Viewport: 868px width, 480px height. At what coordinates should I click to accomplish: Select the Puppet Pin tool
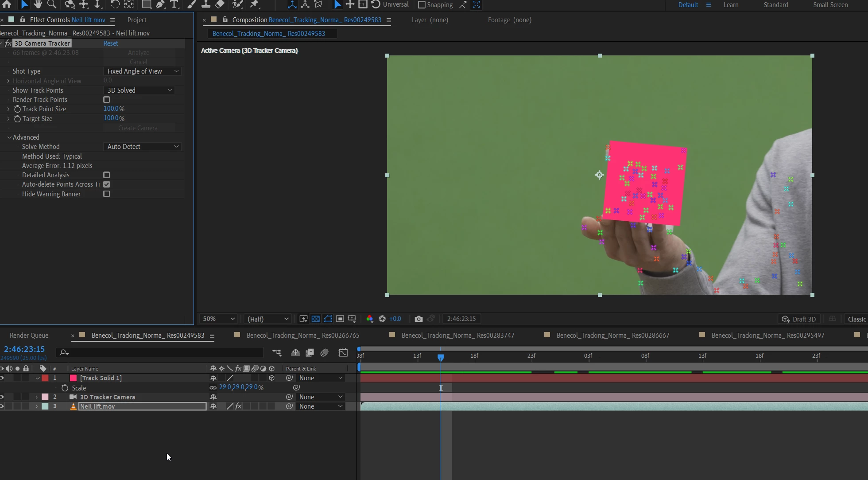coord(254,4)
